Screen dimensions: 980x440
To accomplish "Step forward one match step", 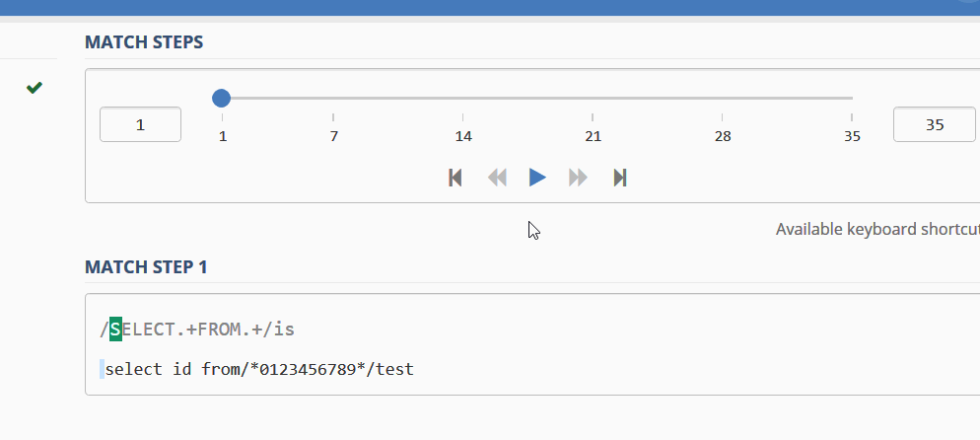I will coord(578,179).
